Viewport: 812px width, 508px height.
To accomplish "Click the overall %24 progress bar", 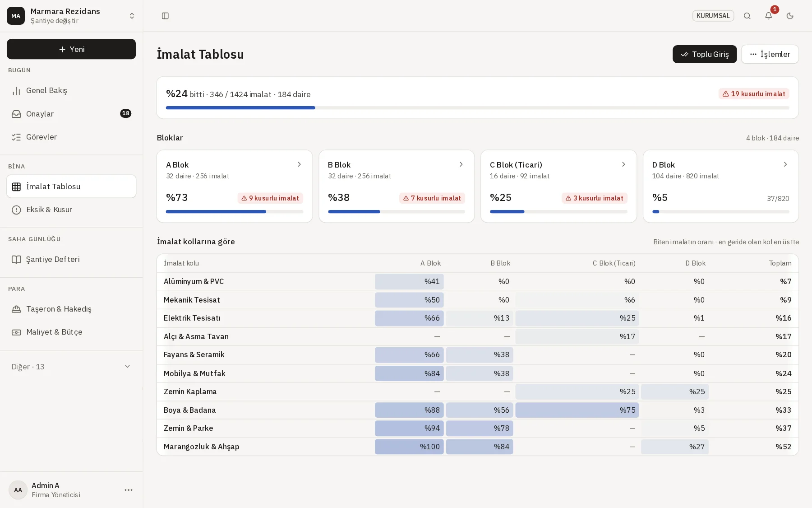I will pyautogui.click(x=477, y=108).
